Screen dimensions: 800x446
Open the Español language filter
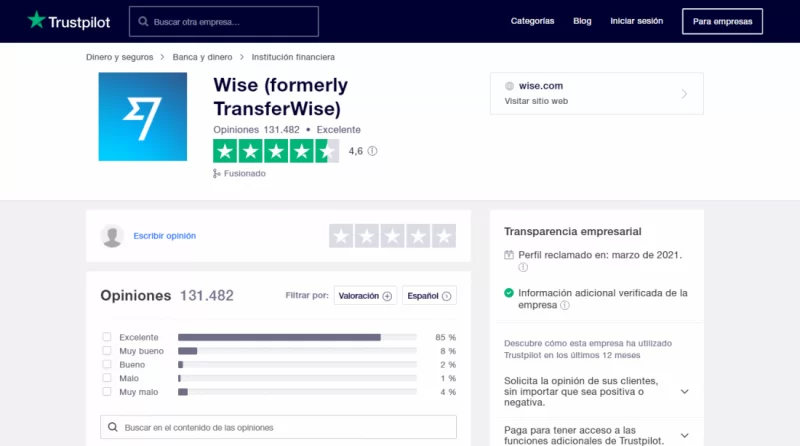tap(429, 296)
